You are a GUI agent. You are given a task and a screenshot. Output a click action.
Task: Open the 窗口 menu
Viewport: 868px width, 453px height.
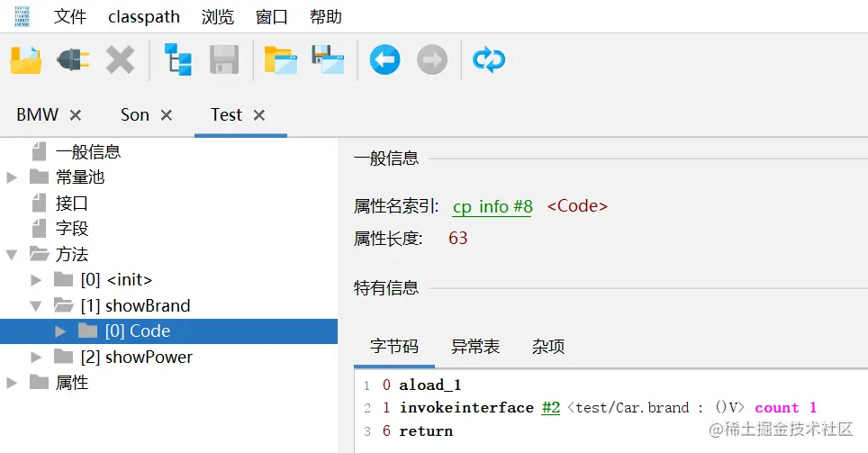271,16
